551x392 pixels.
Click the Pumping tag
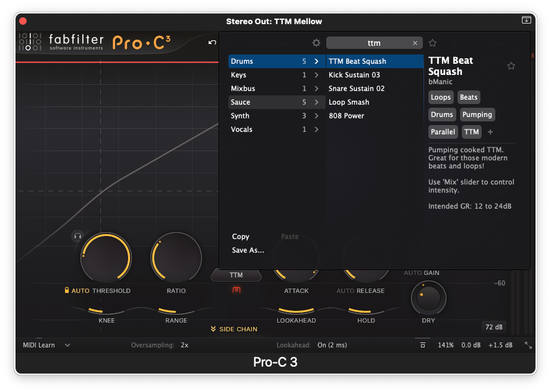click(x=477, y=115)
